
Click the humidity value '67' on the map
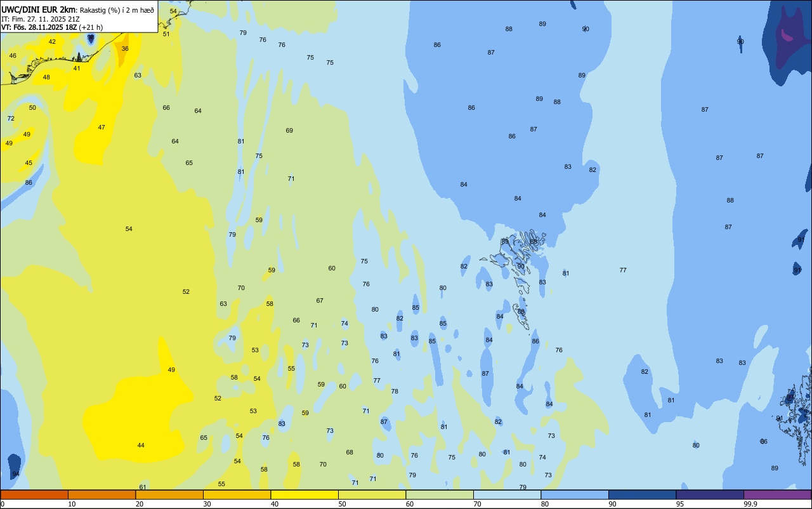[x=320, y=301]
